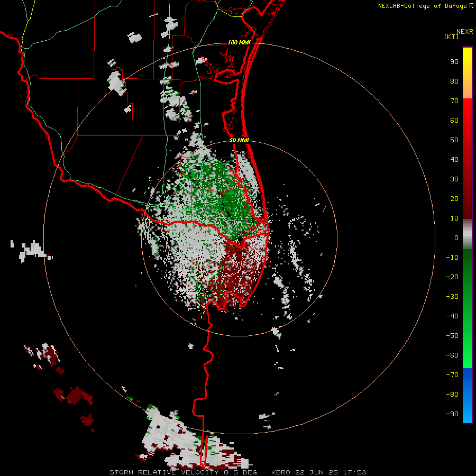Click the -40 value on velocity scale
Screen dimensions: 476x476
coord(452,316)
